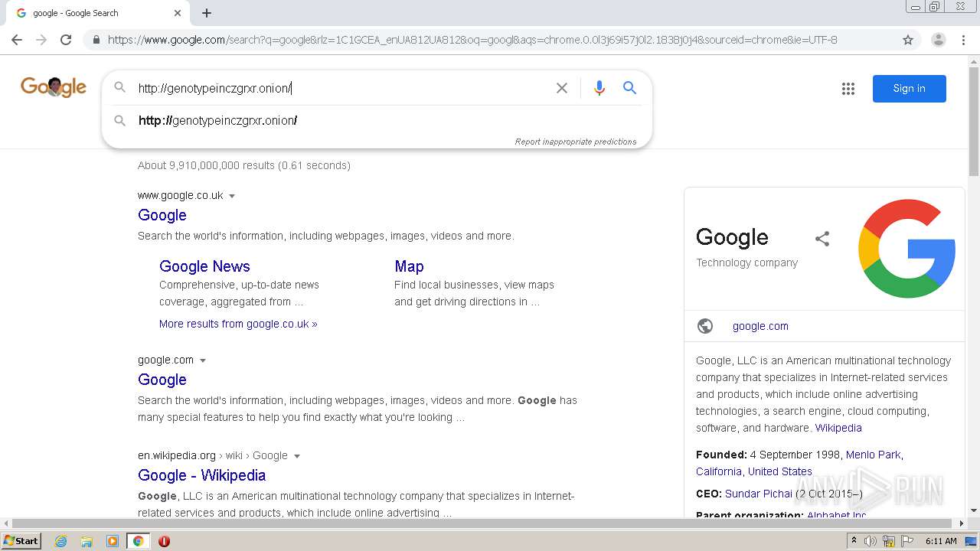
Task: Click the Chrome address bar URL
Action: (x=472, y=40)
